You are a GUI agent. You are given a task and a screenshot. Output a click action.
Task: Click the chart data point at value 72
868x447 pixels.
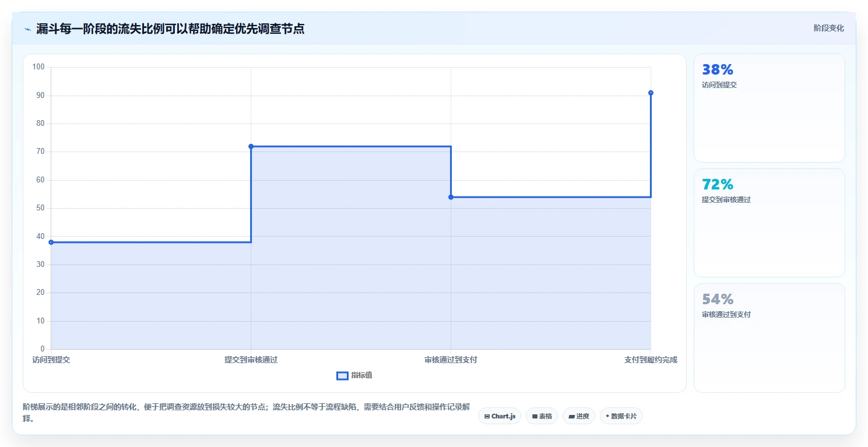(x=251, y=146)
